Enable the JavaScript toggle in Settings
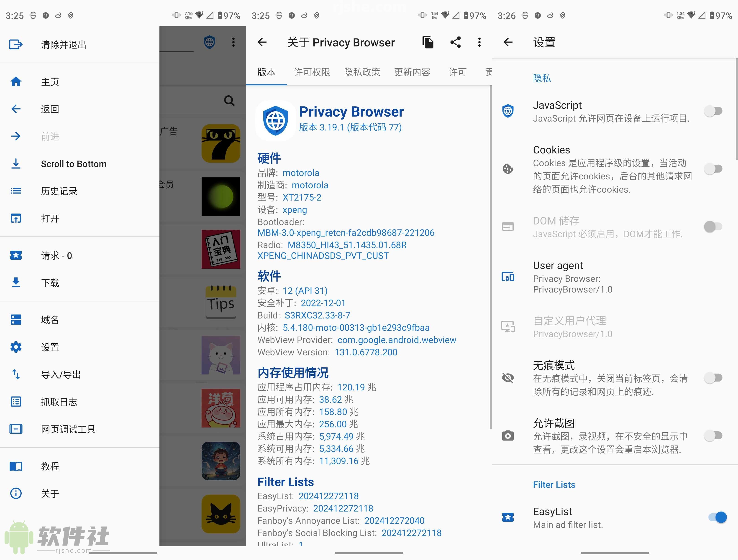 714,111
